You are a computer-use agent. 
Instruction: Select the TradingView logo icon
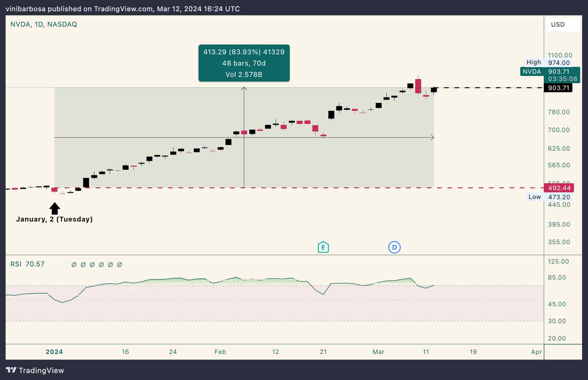coord(11,370)
